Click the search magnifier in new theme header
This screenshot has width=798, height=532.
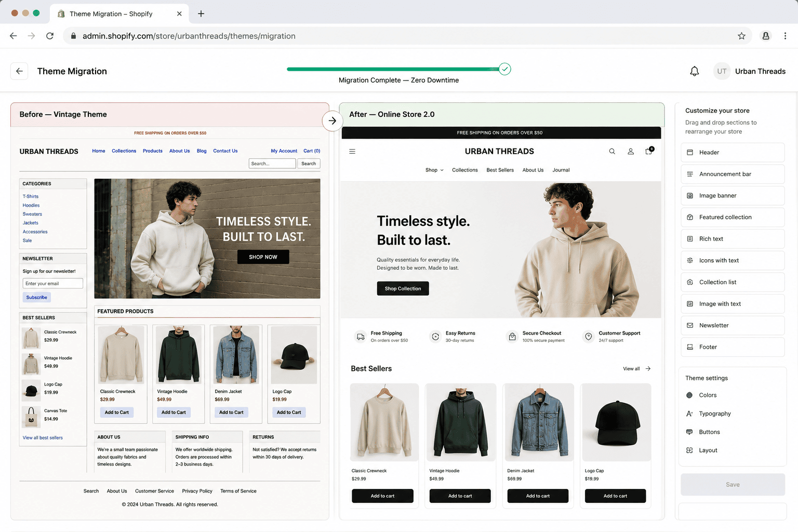(x=612, y=152)
